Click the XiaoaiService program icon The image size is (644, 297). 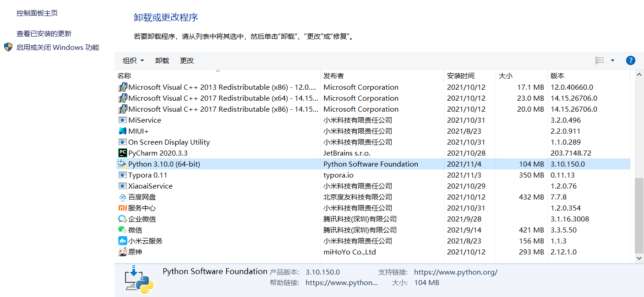point(122,186)
